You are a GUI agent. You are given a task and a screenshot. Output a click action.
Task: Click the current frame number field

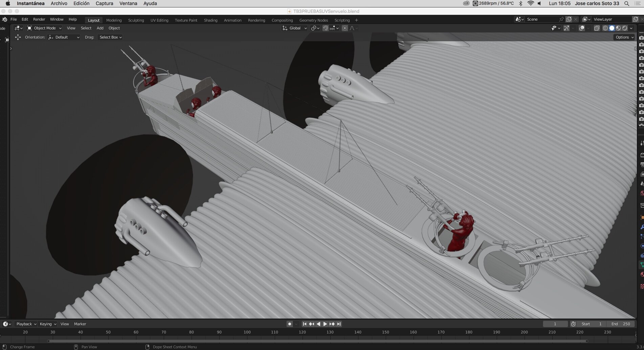click(555, 324)
